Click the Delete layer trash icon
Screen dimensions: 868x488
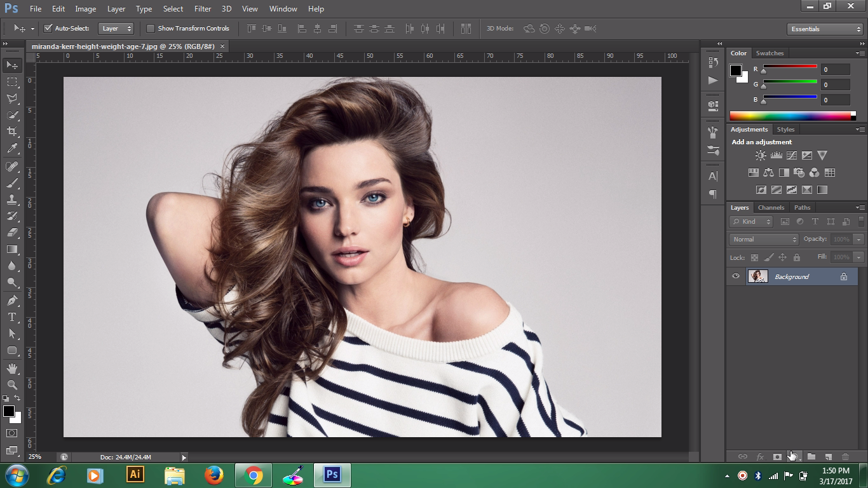click(845, 457)
